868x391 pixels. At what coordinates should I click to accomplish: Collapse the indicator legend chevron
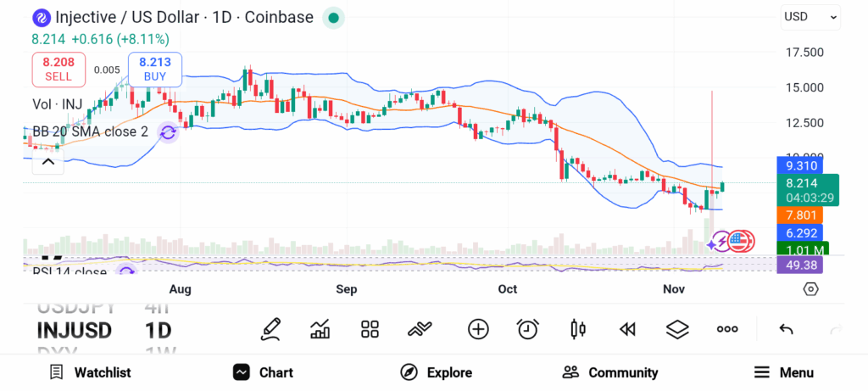point(48,160)
